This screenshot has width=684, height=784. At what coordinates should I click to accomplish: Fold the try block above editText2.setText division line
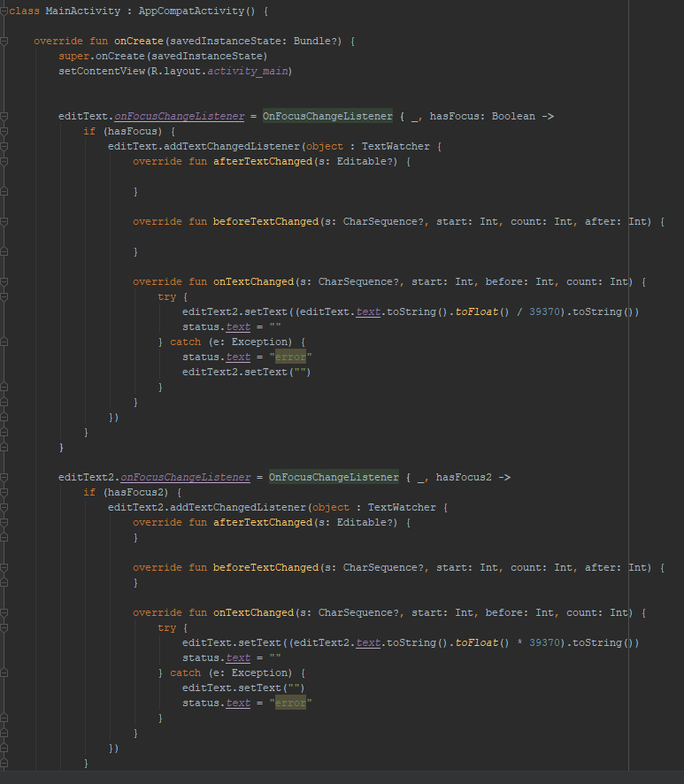[4, 297]
